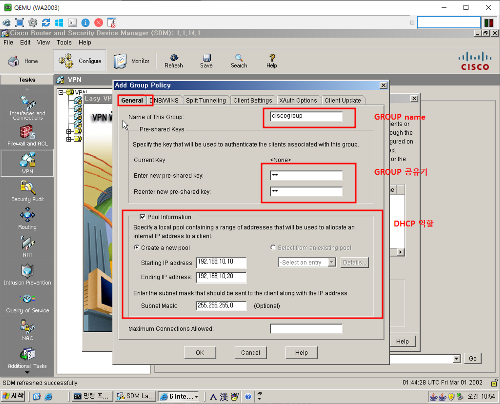Switch to the General tab

(x=132, y=100)
